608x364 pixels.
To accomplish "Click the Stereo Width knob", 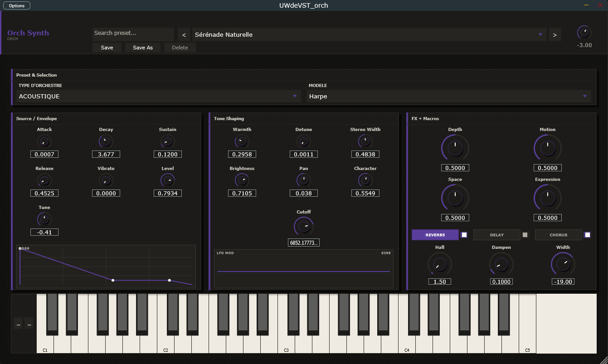I will click(365, 142).
